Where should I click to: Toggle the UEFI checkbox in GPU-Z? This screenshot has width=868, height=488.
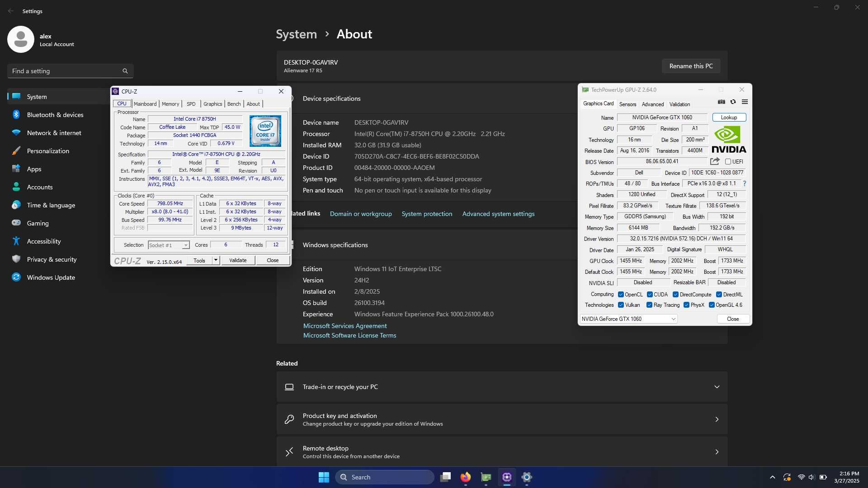728,161
